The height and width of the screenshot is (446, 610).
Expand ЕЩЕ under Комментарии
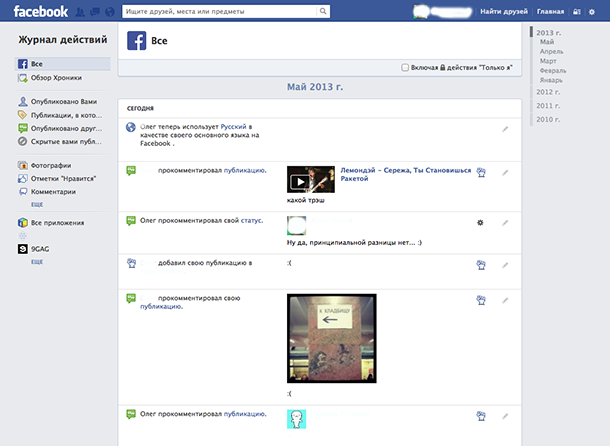(37, 204)
